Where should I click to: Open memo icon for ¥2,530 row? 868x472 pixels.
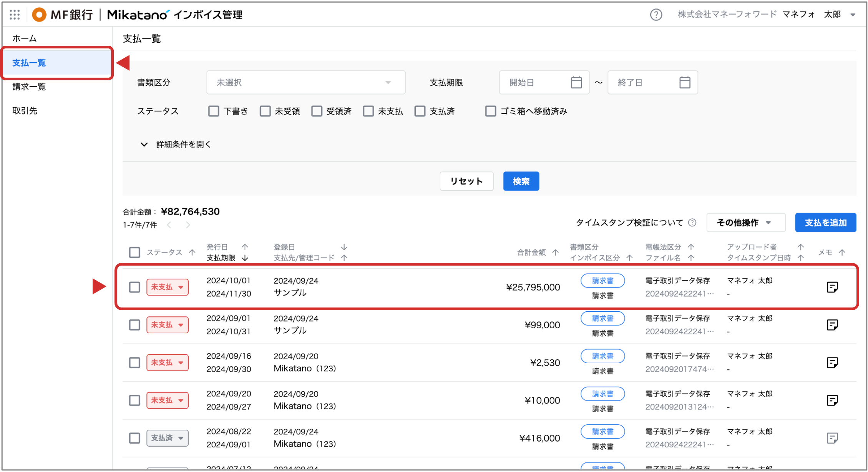(832, 362)
